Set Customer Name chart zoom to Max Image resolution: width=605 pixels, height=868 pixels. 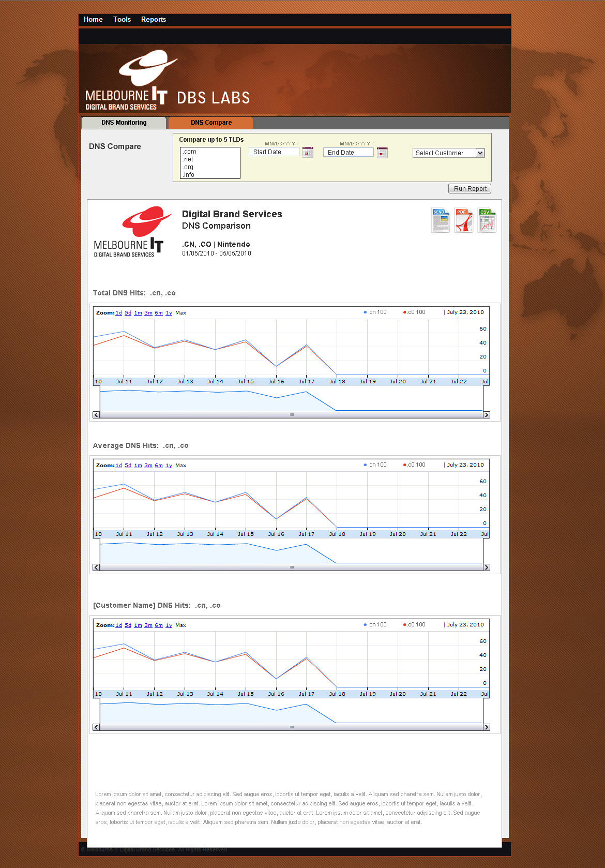(181, 625)
